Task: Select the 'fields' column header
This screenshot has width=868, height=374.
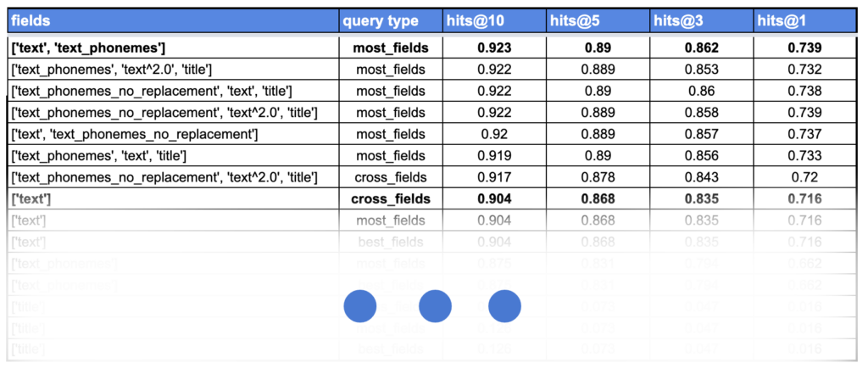Action: click(31, 20)
